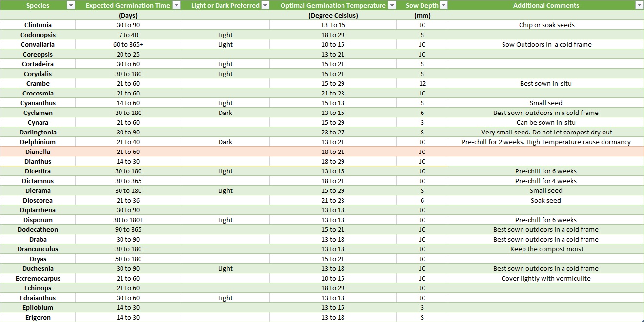Select the Eccremocarpus species cell

pos(38,278)
